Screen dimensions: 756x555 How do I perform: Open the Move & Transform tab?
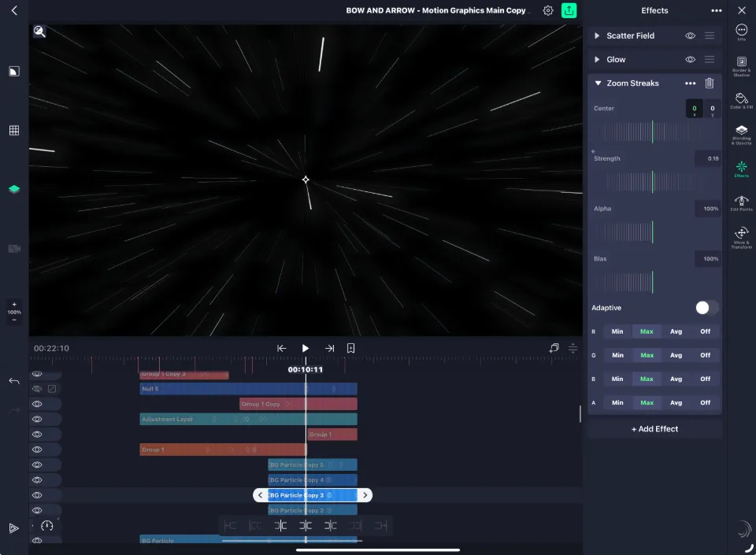point(742,238)
